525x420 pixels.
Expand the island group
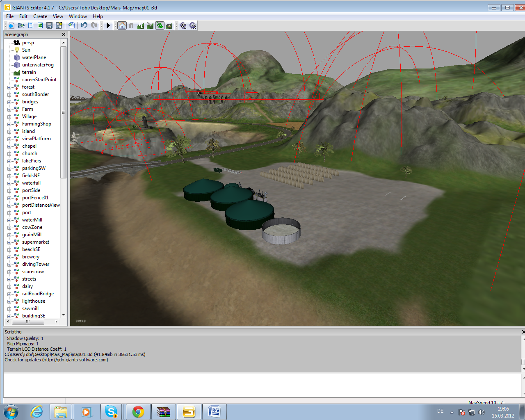pyautogui.click(x=9, y=132)
